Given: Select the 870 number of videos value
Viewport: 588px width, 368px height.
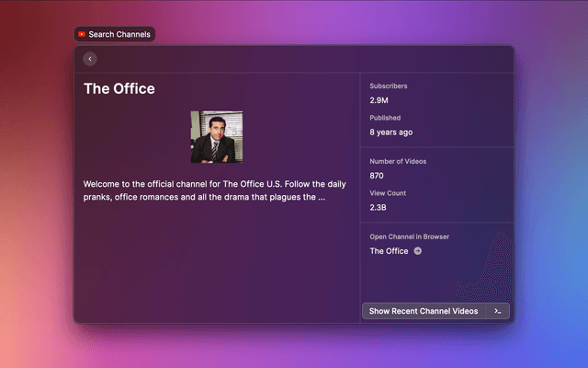Looking at the screenshot, I should [377, 176].
